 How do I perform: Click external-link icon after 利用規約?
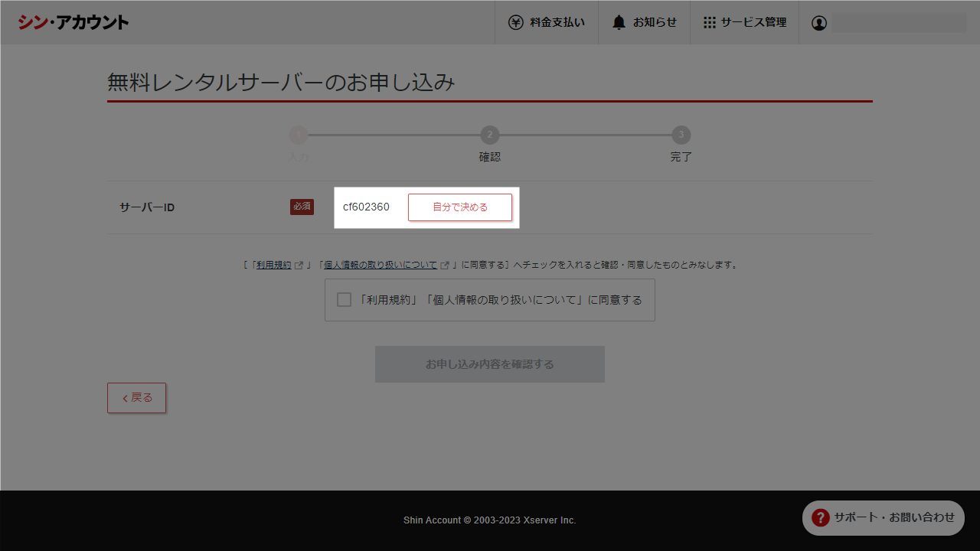coord(299,265)
